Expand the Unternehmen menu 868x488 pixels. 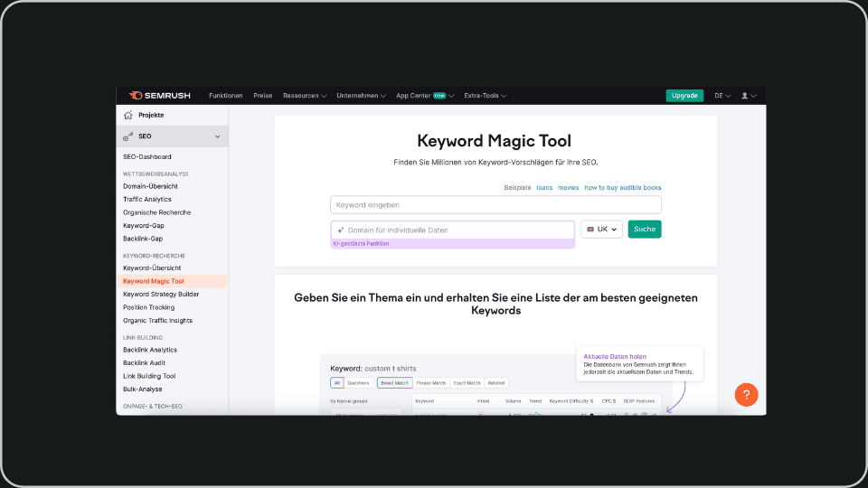coord(361,96)
